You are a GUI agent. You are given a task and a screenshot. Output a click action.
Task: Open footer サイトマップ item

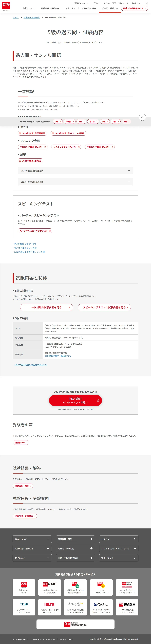pos(119,558)
